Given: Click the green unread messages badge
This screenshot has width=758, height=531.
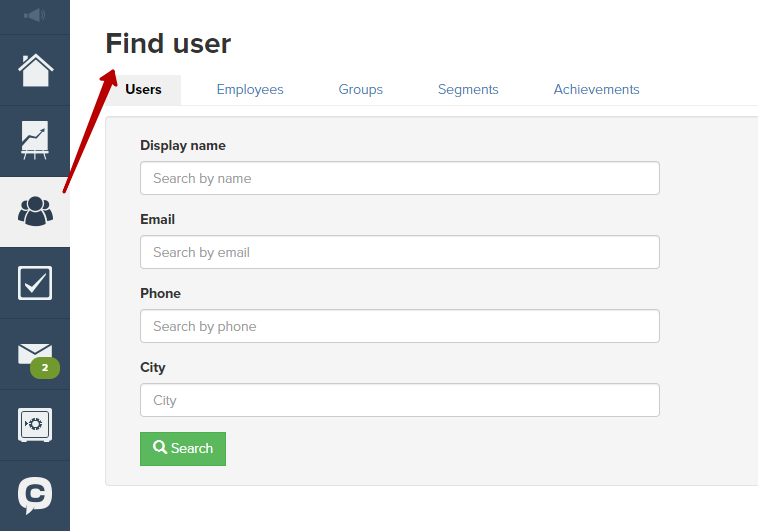Looking at the screenshot, I should (45, 368).
